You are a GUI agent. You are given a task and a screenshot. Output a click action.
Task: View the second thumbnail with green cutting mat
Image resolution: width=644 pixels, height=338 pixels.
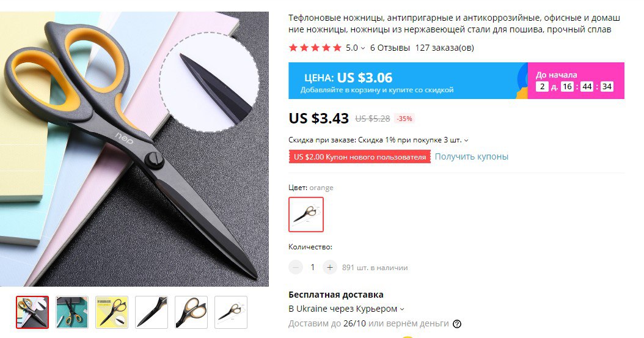(x=72, y=312)
